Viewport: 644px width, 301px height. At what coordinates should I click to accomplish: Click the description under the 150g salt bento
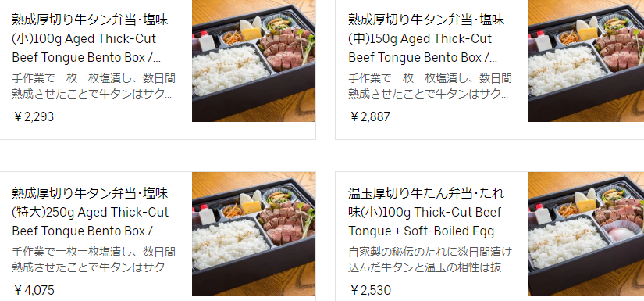pyautogui.click(x=430, y=86)
